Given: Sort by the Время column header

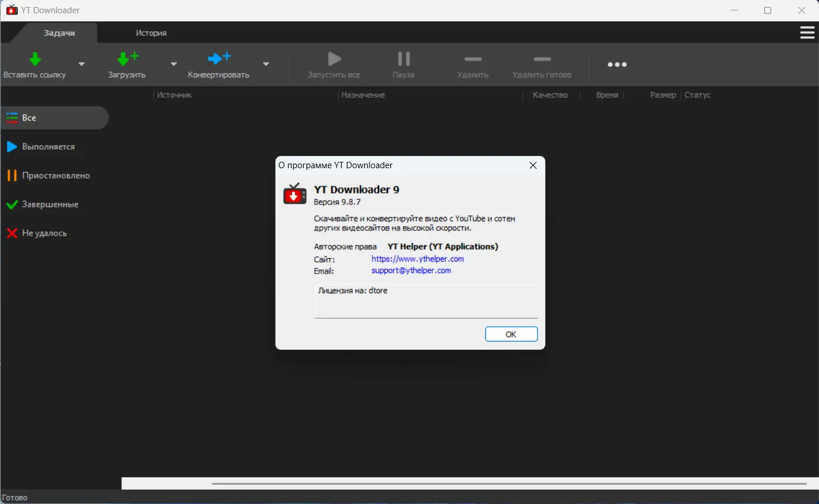Looking at the screenshot, I should click(607, 95).
